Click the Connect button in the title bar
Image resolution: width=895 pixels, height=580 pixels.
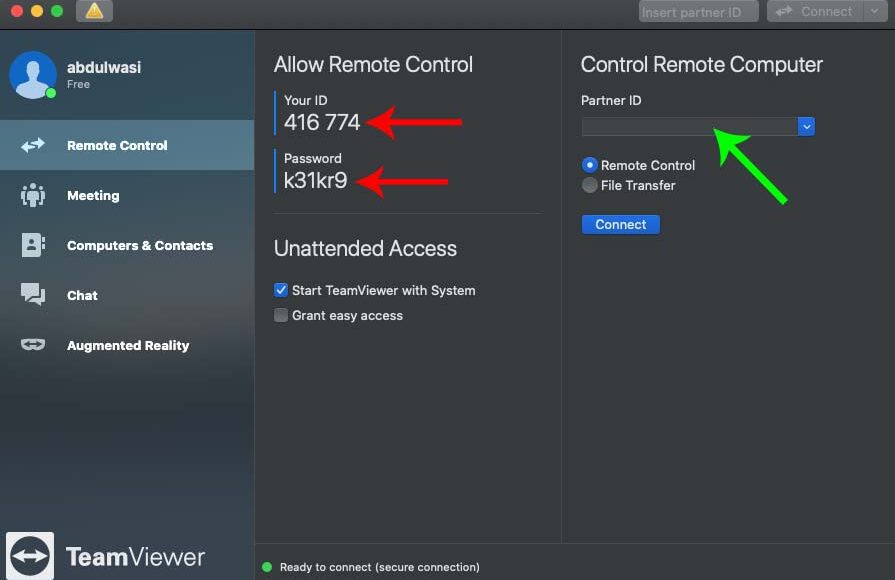click(815, 11)
